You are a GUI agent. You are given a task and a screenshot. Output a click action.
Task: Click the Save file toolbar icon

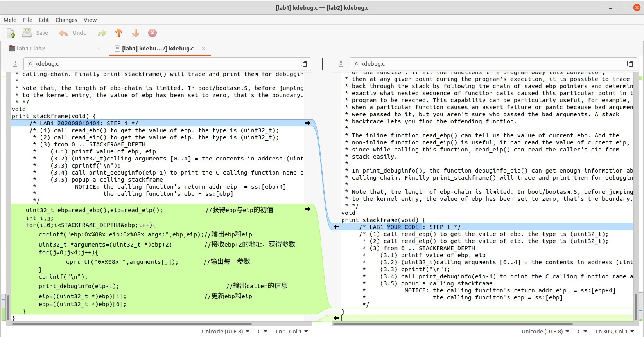click(27, 33)
